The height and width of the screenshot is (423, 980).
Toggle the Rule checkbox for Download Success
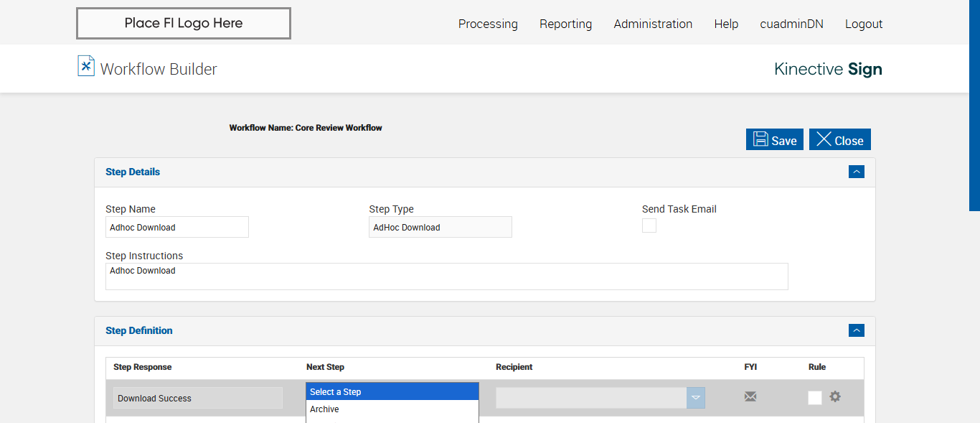815,398
